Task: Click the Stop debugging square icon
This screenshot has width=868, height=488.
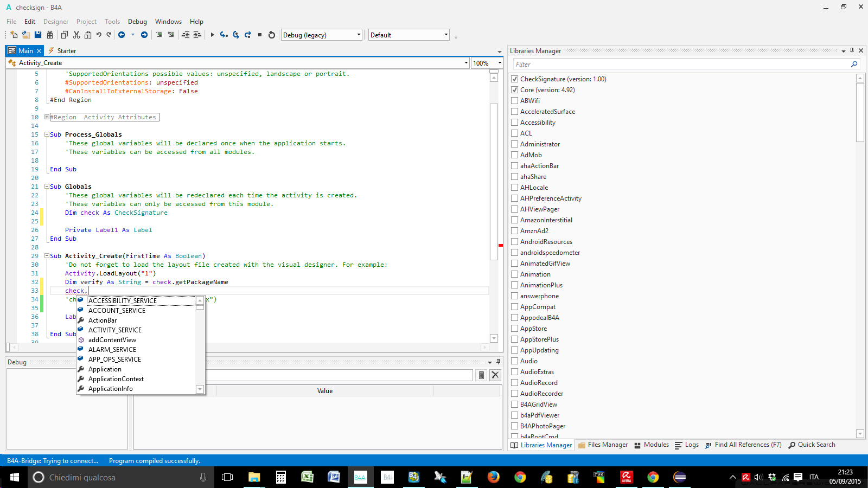Action: click(x=260, y=35)
